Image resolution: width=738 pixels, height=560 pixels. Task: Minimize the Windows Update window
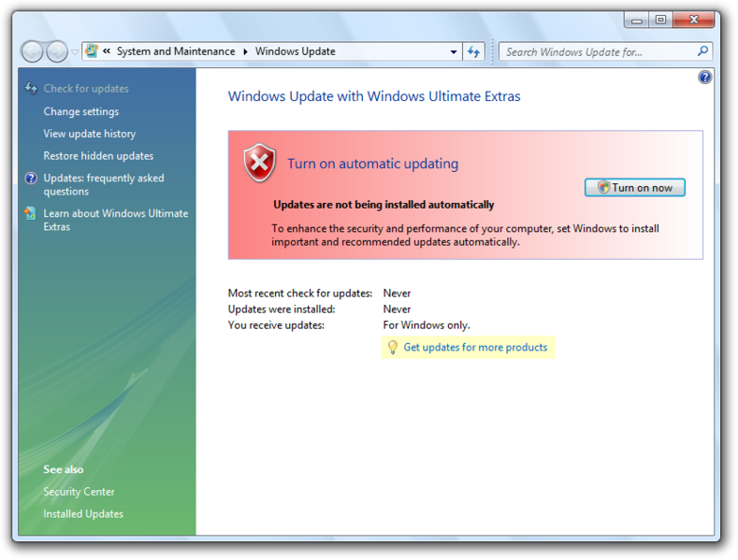click(637, 20)
